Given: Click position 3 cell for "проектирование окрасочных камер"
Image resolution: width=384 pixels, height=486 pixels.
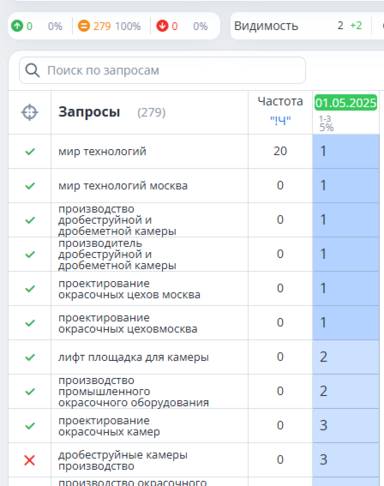Looking at the screenshot, I should [x=346, y=426].
